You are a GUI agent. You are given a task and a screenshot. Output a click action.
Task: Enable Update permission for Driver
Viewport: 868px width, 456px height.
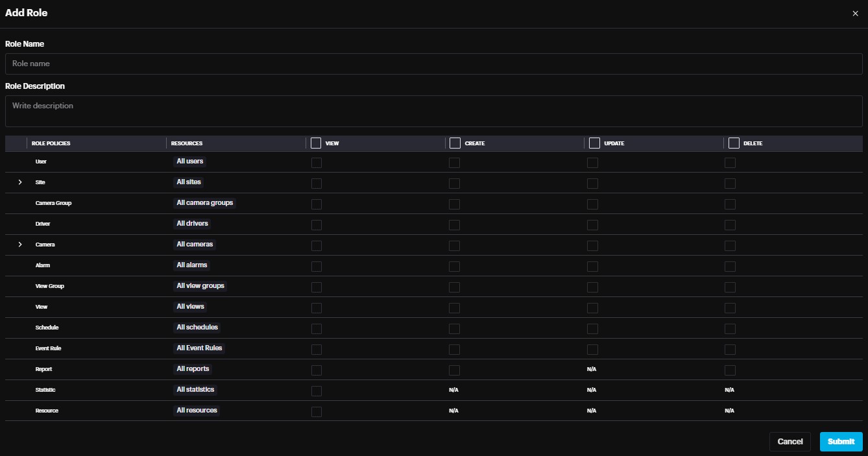592,225
